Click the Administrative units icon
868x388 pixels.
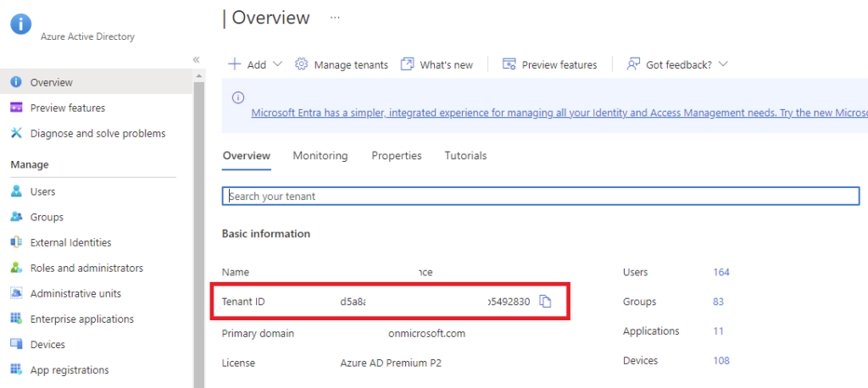pyautogui.click(x=16, y=293)
